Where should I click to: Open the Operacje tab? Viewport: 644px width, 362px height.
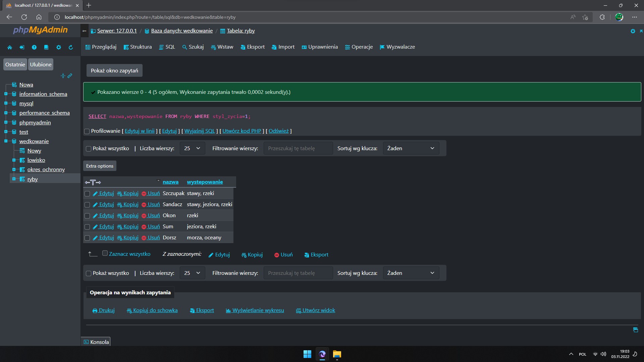click(359, 47)
